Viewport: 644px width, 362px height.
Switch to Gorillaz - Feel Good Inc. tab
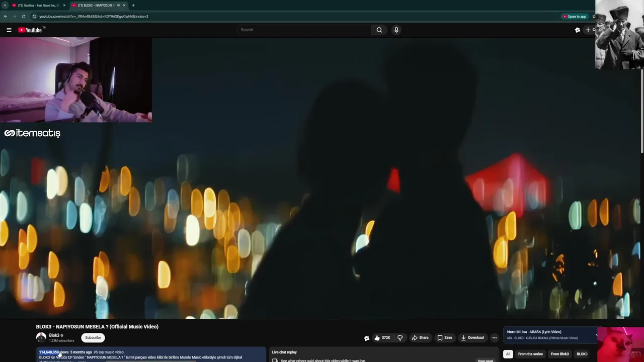point(38,5)
